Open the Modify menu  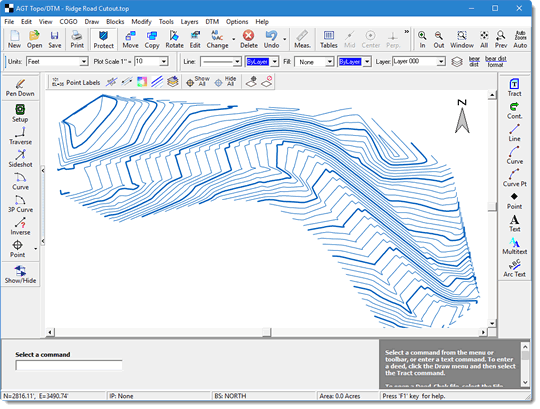141,21
